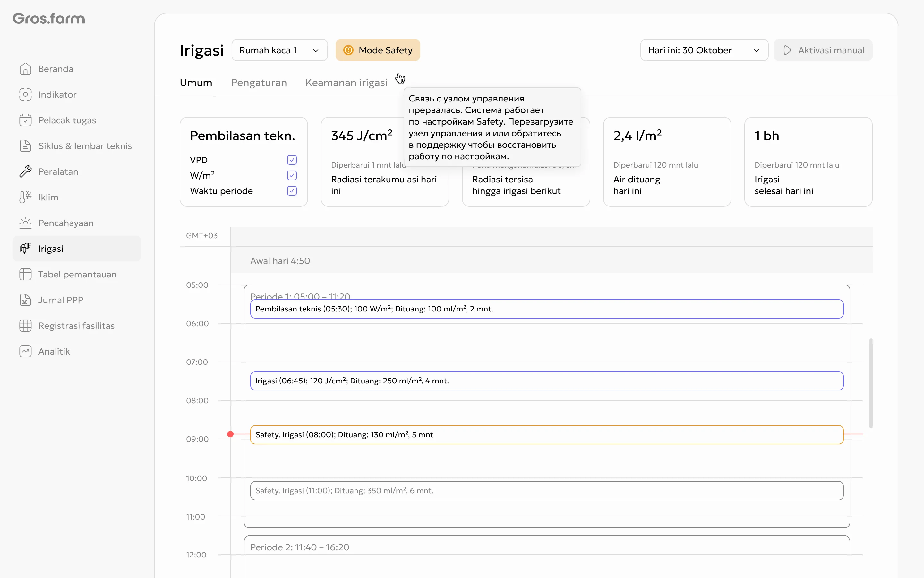Select Siklus & lembar teknis menu item

[x=77, y=146]
